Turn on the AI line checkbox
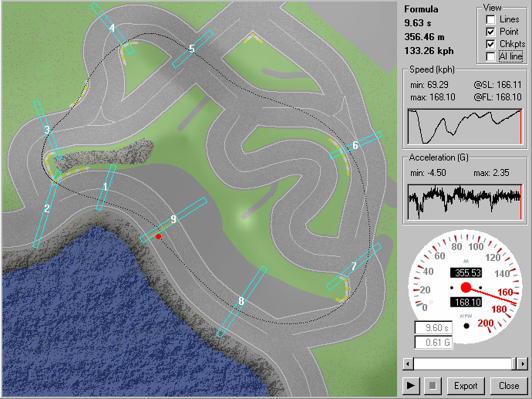532x399 pixels. 490,56
